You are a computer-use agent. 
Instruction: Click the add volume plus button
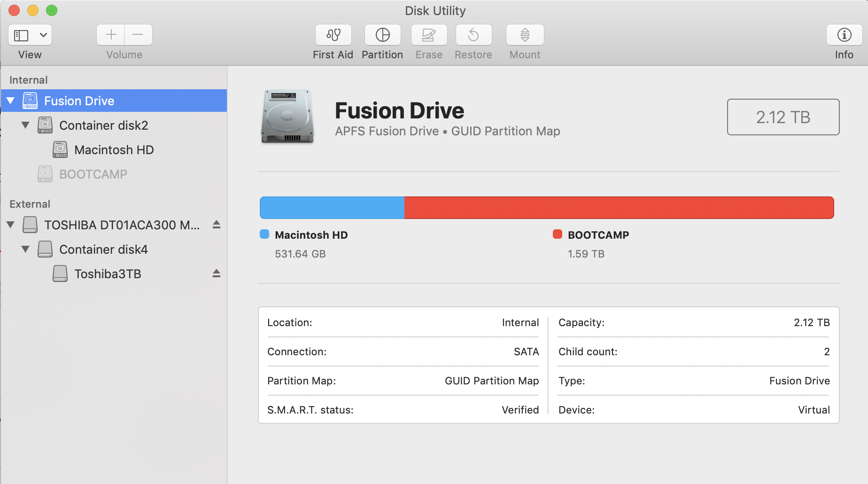point(111,35)
